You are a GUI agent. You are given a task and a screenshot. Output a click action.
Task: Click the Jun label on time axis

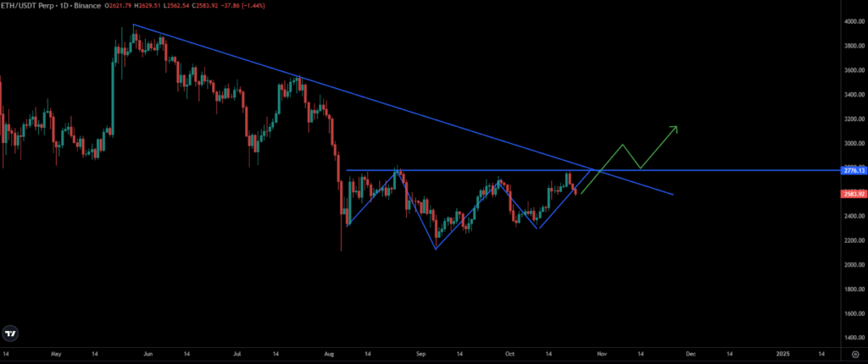[147, 354]
